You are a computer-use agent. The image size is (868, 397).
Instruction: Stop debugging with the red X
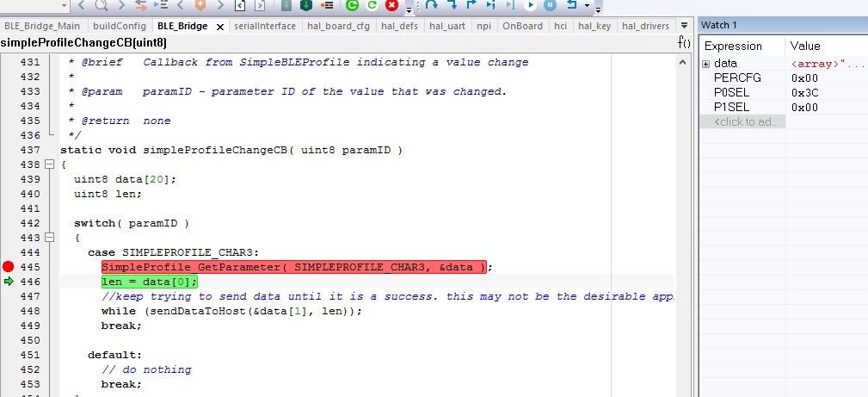coord(392,5)
